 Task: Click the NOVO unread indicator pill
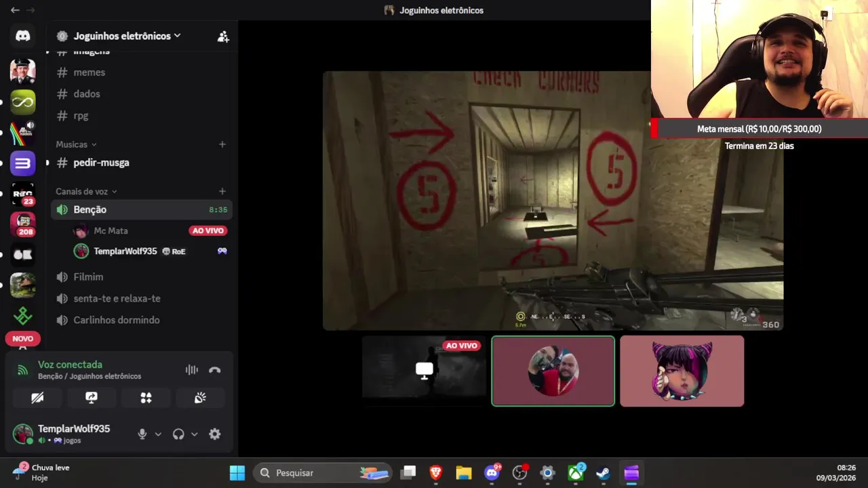coord(22,339)
